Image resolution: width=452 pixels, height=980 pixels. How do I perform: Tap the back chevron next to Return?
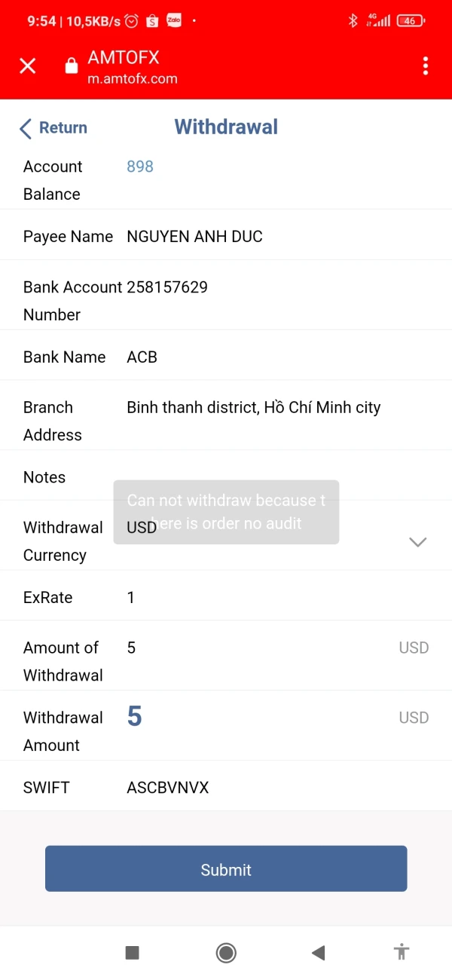coord(26,128)
